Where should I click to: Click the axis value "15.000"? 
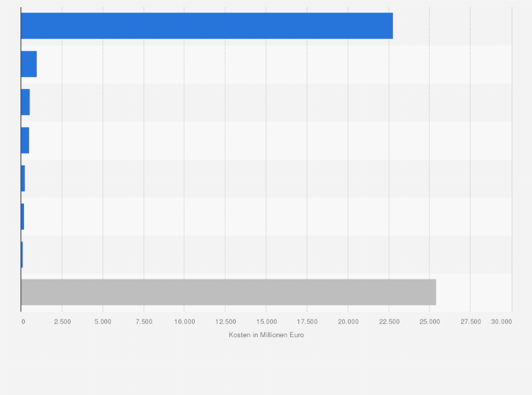[x=267, y=322]
